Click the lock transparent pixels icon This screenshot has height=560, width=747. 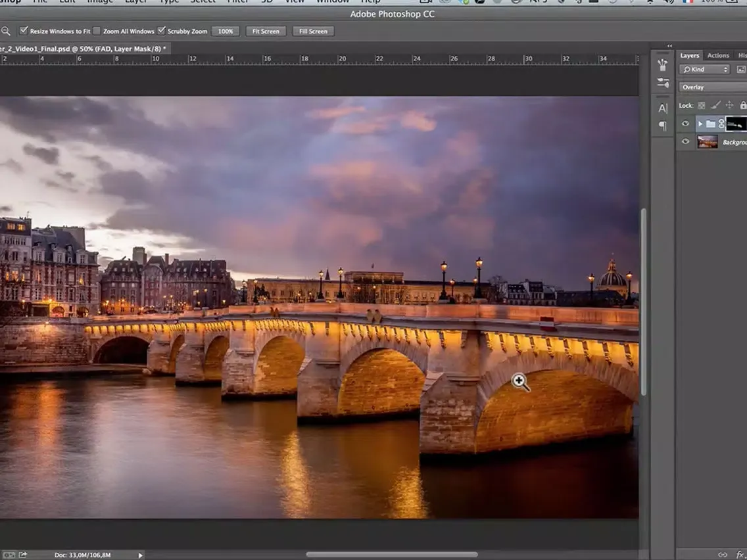point(701,105)
